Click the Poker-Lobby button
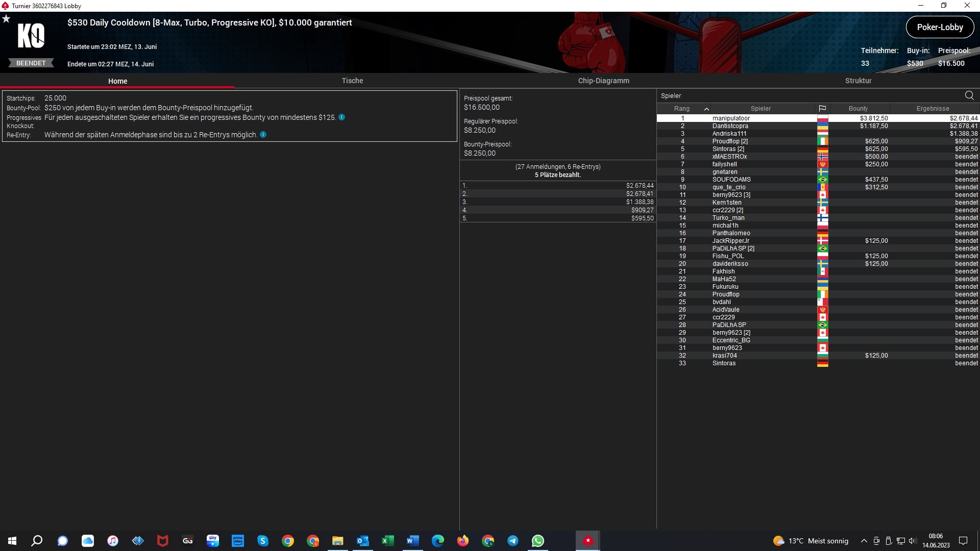This screenshot has height=551, width=980. (x=939, y=28)
